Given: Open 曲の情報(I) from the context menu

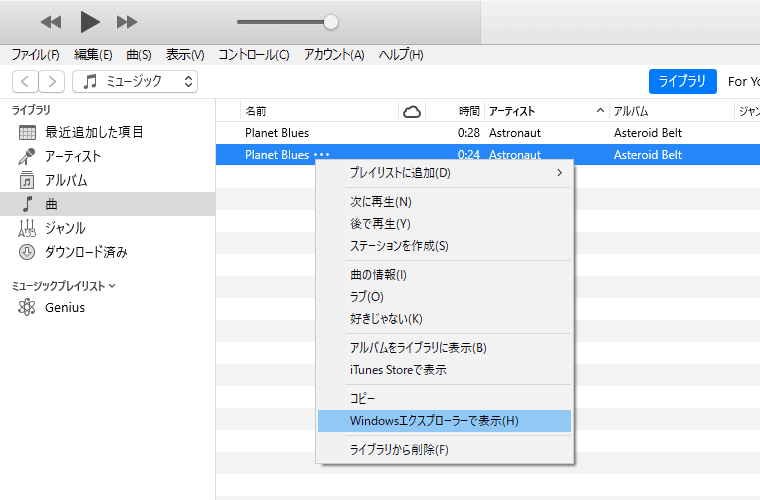Looking at the screenshot, I should [x=444, y=275].
